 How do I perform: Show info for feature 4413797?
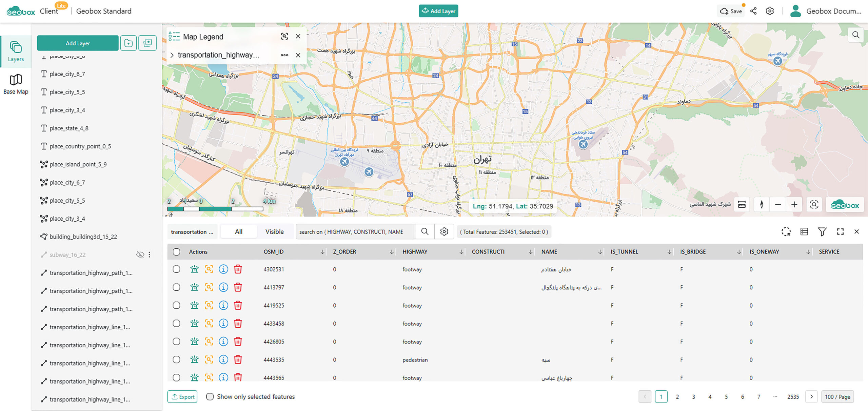coord(223,287)
